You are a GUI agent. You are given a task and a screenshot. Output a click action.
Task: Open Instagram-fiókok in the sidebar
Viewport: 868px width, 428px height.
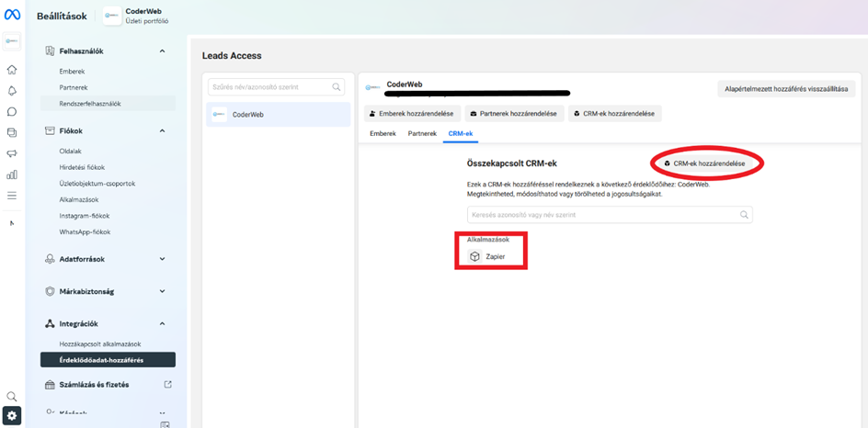85,216
